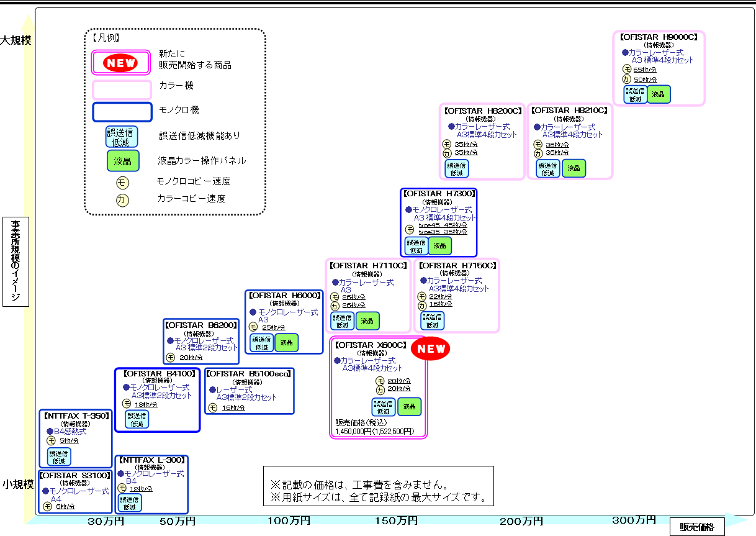This screenshot has width=756, height=536.
Task: Click the 誤送信低減 badge on OFISTAR B4100
Action: pos(137,419)
